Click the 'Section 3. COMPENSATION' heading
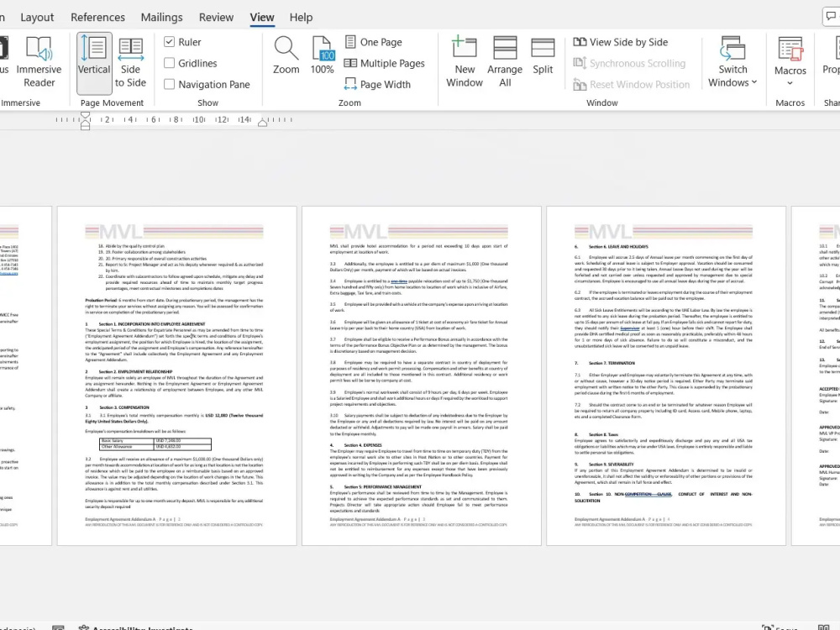 point(123,407)
